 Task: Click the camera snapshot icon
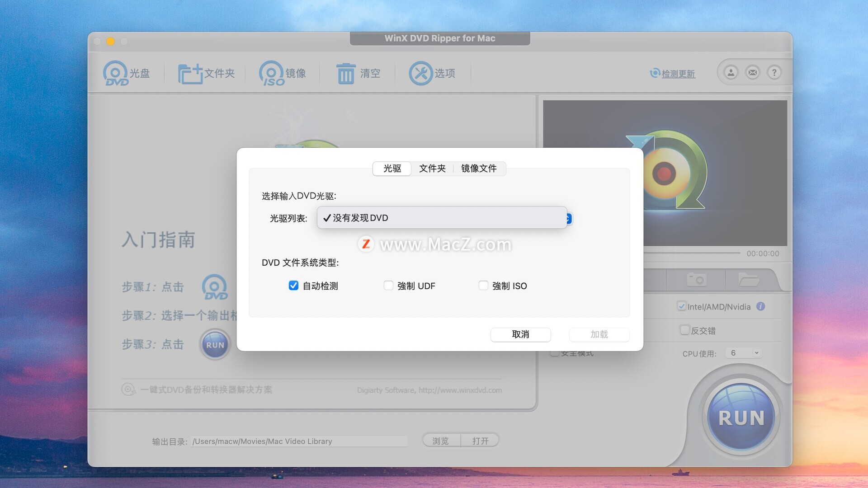[x=696, y=280]
